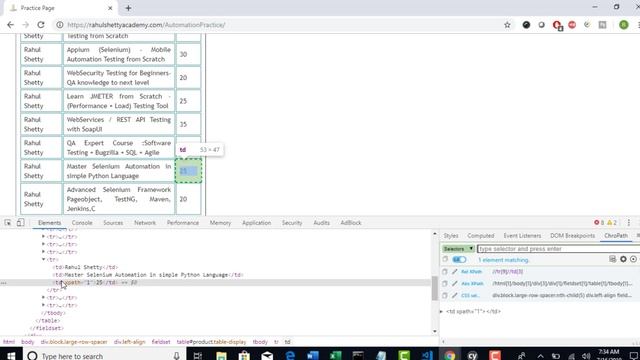Expand the first tr node below the closing /tr
The width and height of the screenshot is (640, 360).
pos(44,298)
